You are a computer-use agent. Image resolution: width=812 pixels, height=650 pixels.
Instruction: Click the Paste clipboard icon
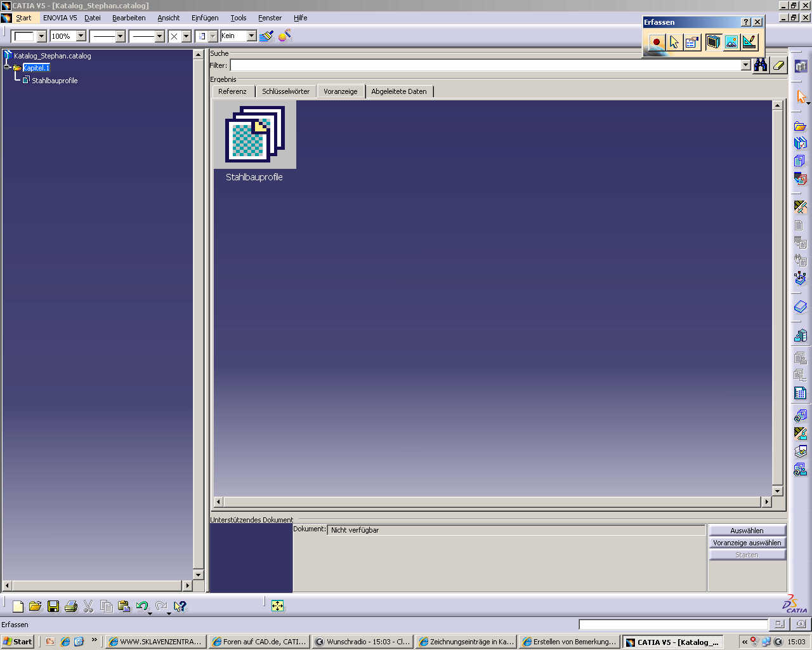click(124, 606)
